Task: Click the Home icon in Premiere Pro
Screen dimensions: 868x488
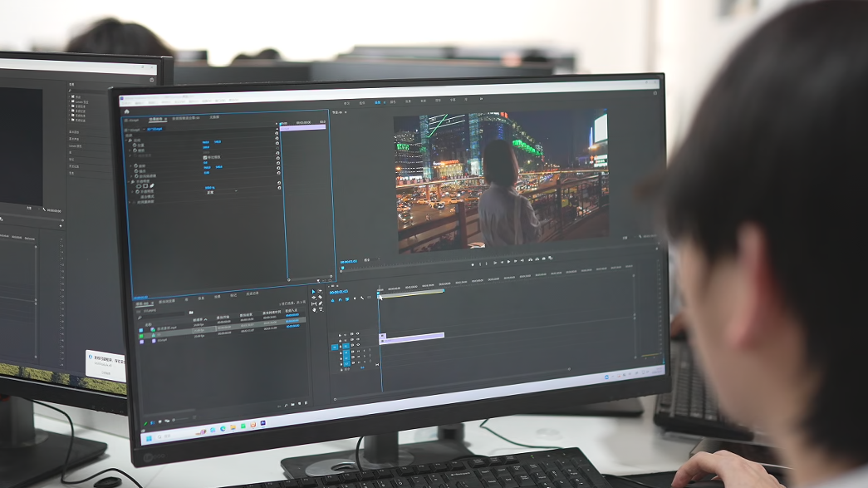Action: point(126,111)
